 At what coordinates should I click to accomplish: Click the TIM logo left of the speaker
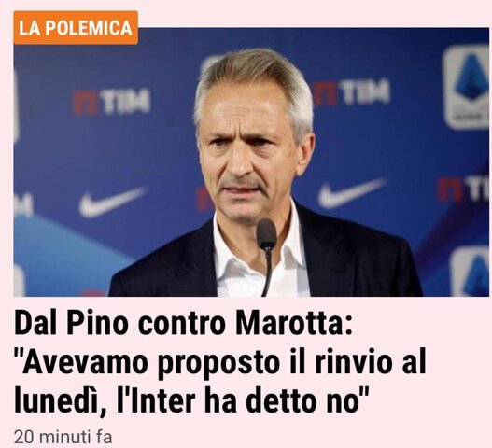click(111, 102)
